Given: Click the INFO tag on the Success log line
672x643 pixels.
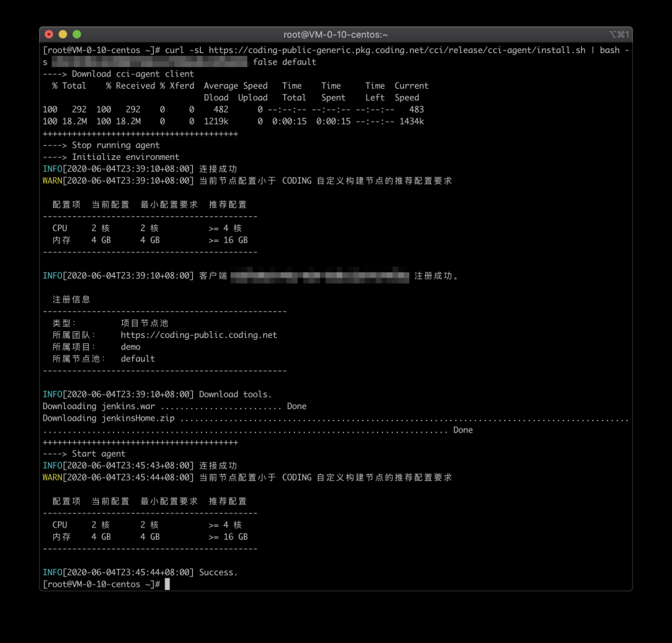Looking at the screenshot, I should [52, 572].
